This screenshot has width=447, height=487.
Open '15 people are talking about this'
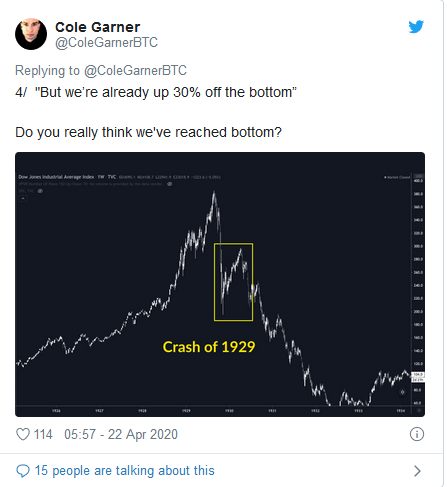[125, 471]
